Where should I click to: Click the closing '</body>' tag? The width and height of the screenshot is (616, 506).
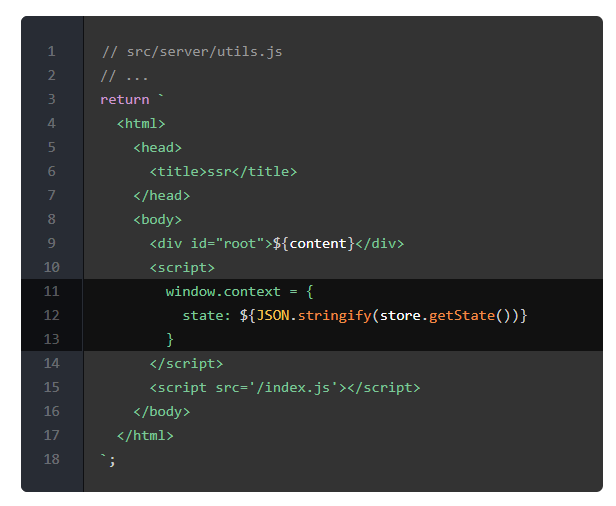[x=161, y=412]
